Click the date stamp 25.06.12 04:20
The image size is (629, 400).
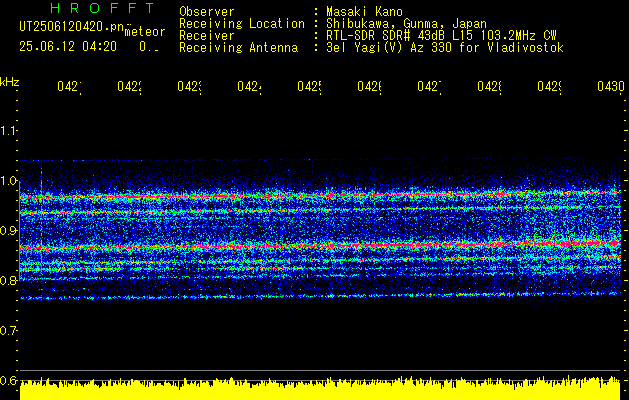click(x=68, y=47)
